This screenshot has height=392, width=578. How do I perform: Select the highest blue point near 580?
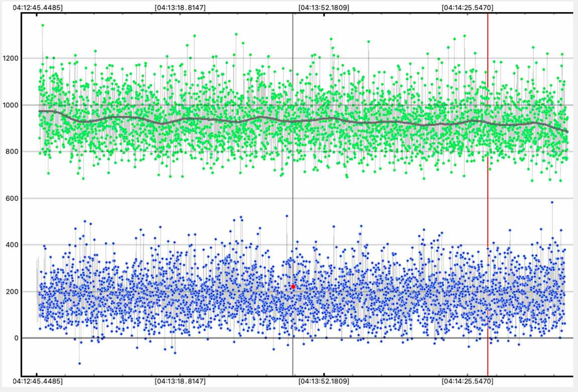click(x=552, y=203)
